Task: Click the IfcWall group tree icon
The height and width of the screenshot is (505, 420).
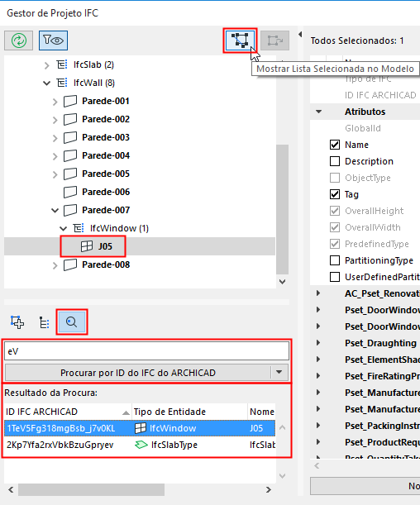Action: [x=62, y=83]
